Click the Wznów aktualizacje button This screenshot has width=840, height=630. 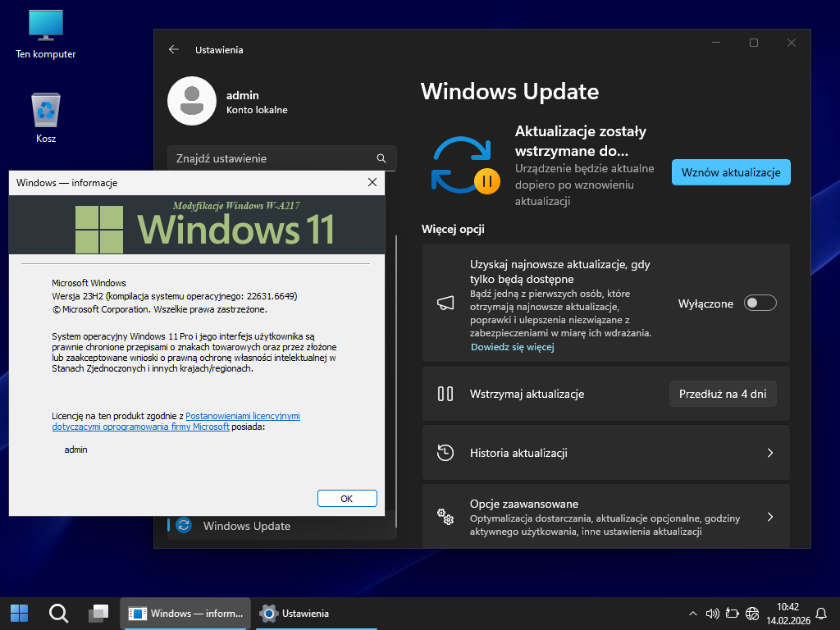pyautogui.click(x=731, y=172)
